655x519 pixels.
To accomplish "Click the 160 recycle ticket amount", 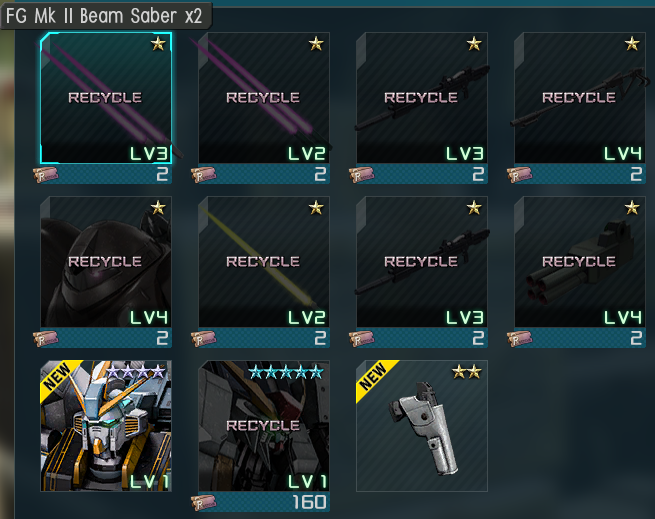I will pos(309,502).
